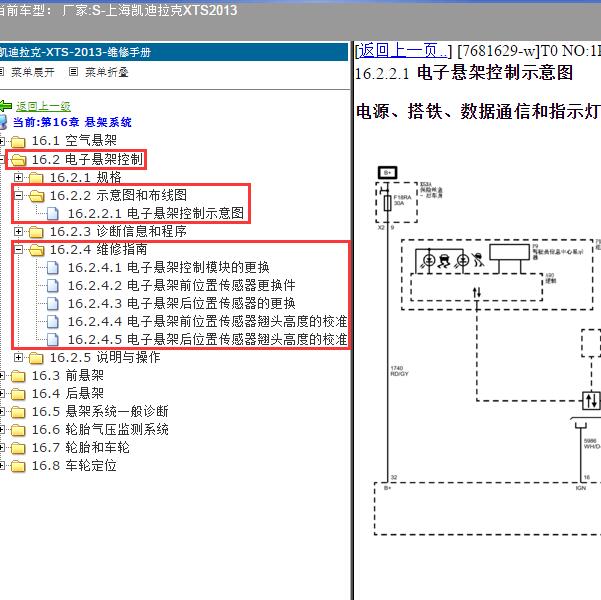Click the folder icon of 16.7 轮胎和车轮

[18, 448]
